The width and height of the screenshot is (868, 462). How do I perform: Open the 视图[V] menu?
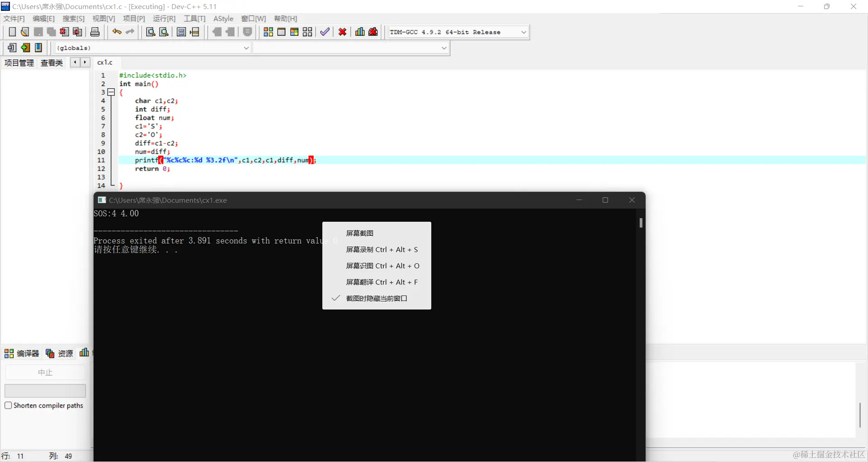(104, 19)
